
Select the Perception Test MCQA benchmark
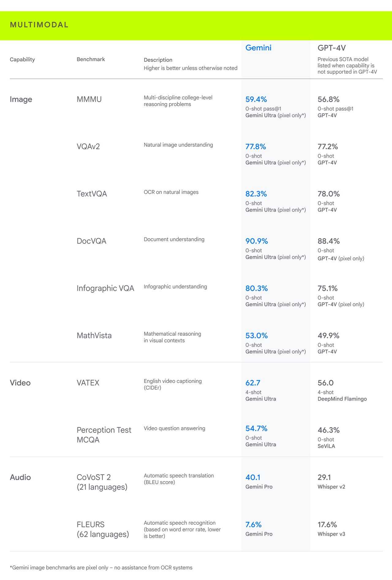pyautogui.click(x=104, y=435)
